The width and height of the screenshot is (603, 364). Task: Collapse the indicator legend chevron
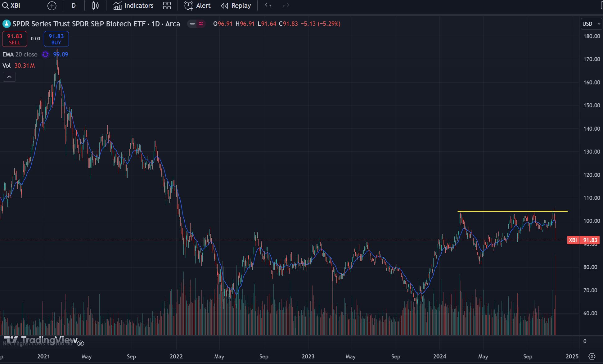coord(9,77)
